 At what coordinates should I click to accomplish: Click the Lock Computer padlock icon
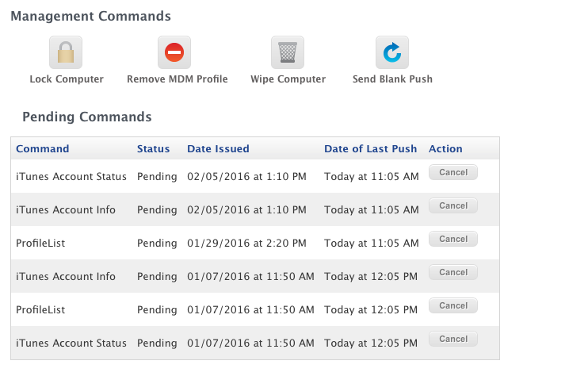coord(66,52)
